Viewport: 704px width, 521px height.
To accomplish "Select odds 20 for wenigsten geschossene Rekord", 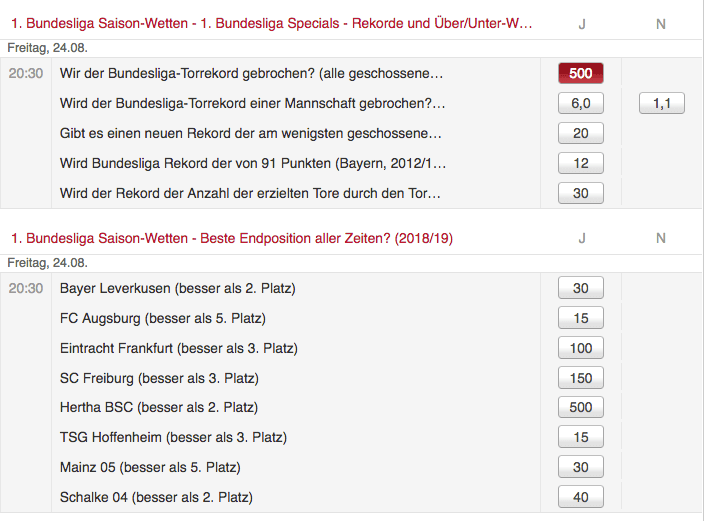I will (x=581, y=133).
